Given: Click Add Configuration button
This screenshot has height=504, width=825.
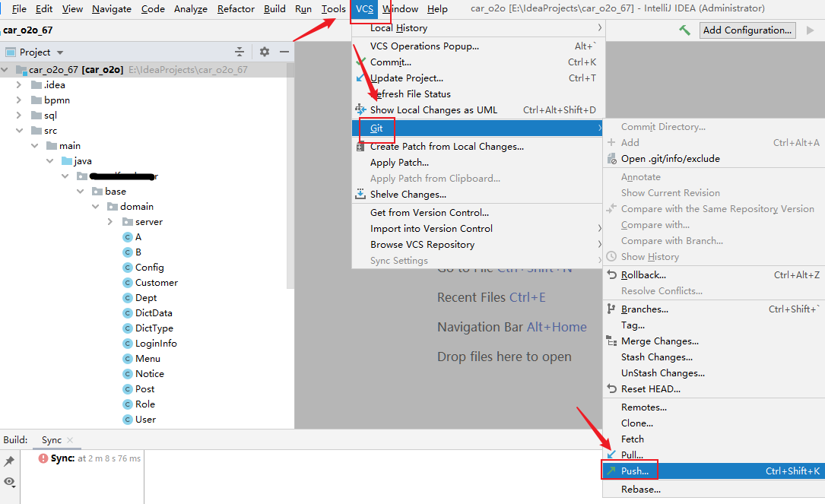Looking at the screenshot, I should 747,30.
